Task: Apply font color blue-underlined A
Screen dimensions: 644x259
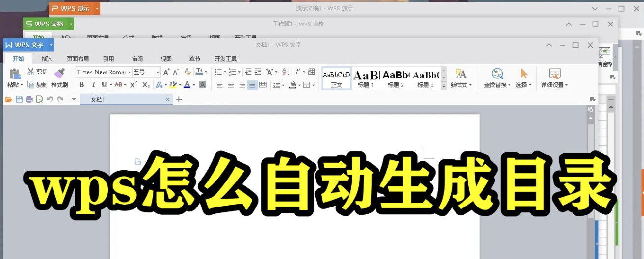Action: [187, 85]
